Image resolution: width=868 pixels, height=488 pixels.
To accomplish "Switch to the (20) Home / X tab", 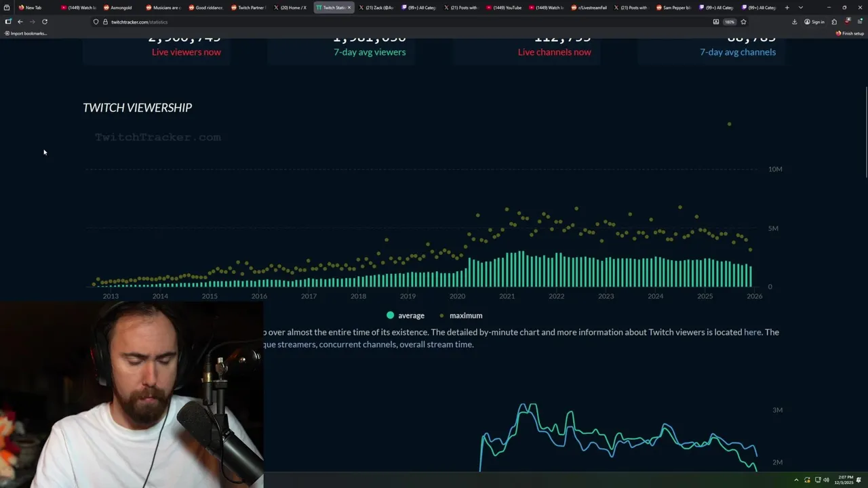I will click(290, 7).
